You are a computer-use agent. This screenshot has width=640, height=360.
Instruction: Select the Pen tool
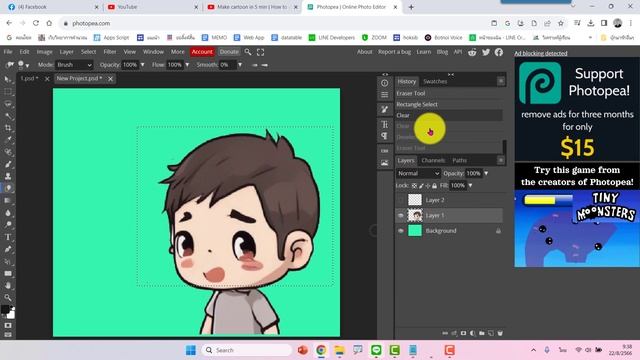click(8, 249)
